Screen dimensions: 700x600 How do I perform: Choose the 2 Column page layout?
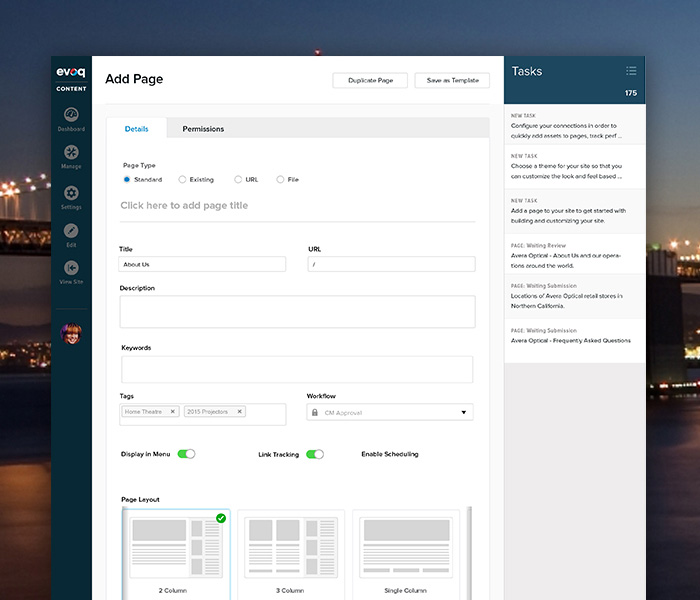[x=176, y=554]
